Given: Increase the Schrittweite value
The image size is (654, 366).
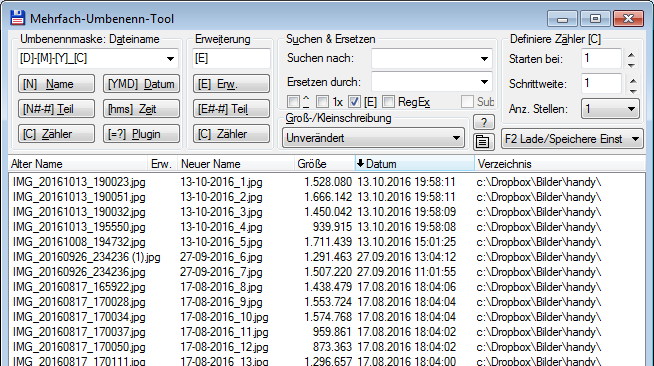Looking at the screenshot, I should (x=633, y=80).
